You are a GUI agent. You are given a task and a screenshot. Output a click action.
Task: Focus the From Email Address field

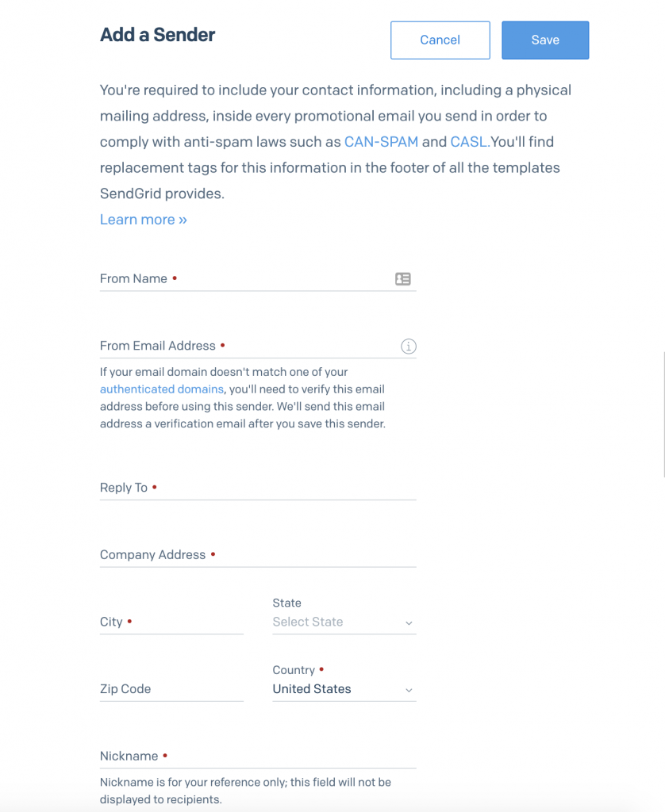point(258,346)
